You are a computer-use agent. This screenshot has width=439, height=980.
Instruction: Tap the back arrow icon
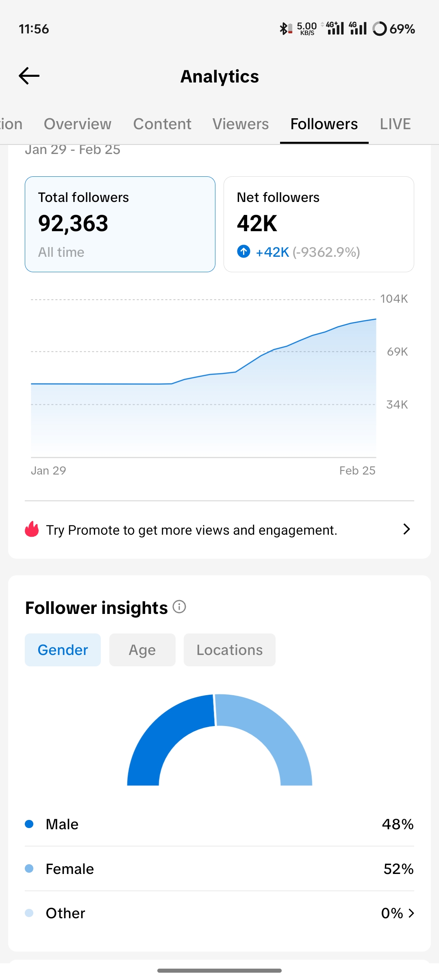[x=29, y=76]
